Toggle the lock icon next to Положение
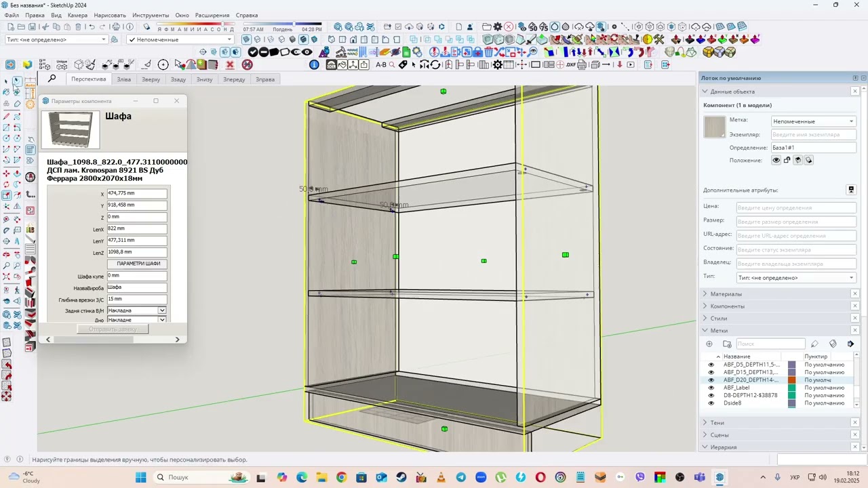 787,160
